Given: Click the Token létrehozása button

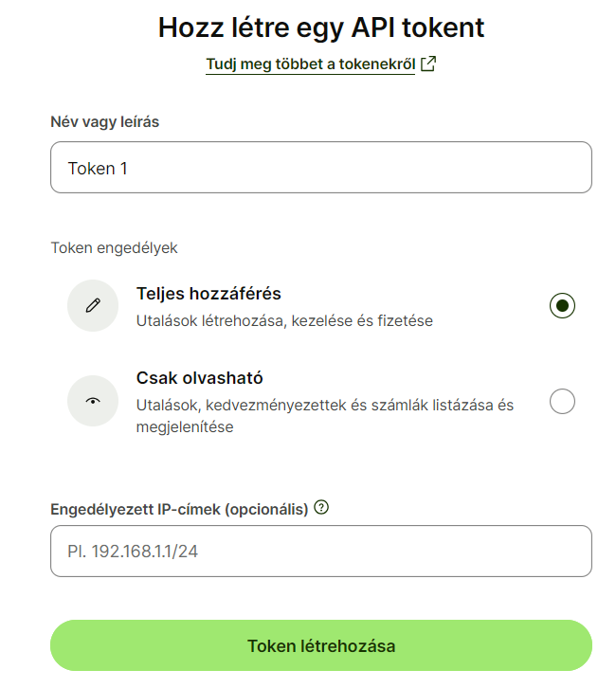Looking at the screenshot, I should [x=320, y=646].
